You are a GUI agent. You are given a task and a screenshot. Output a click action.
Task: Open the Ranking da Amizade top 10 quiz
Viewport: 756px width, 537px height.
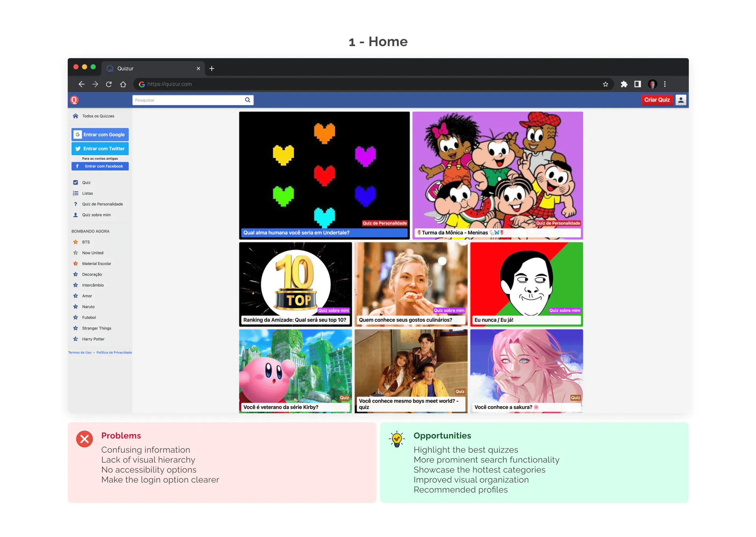click(296, 284)
